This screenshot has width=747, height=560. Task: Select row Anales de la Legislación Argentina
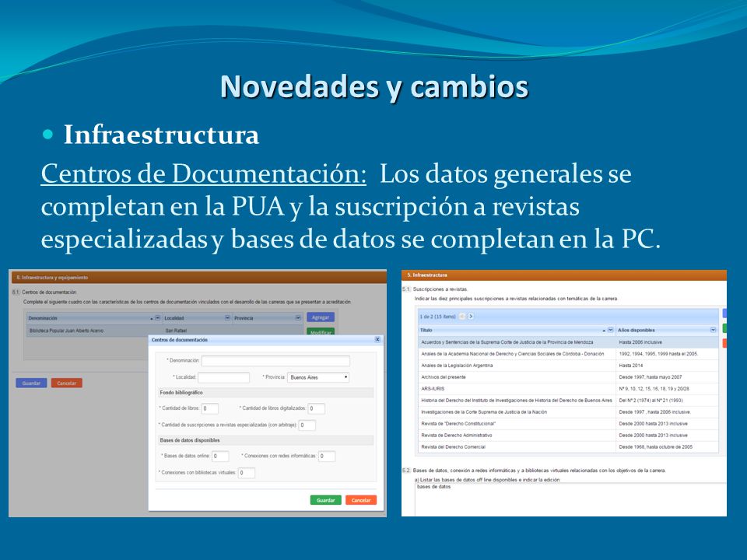click(x=568, y=366)
